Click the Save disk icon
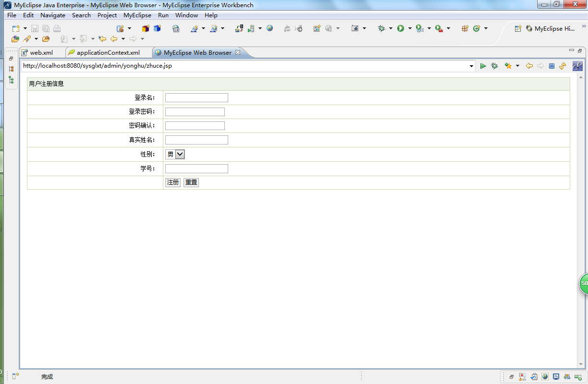Viewport: 588px width, 384px height. click(35, 29)
